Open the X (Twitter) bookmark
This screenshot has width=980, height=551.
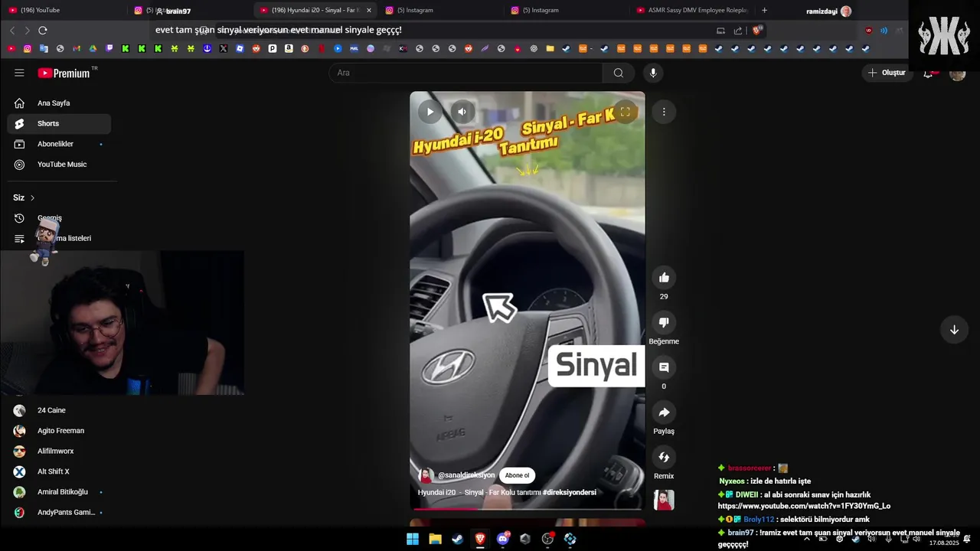pyautogui.click(x=224, y=48)
